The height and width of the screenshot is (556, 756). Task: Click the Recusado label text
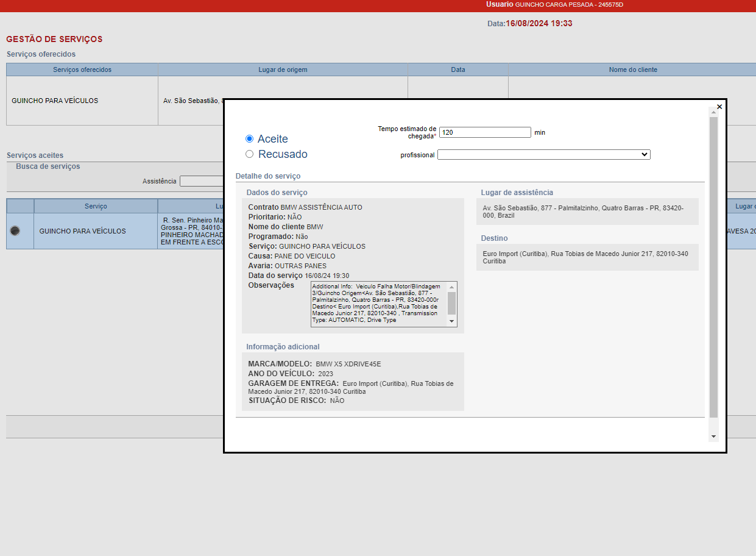pos(283,154)
